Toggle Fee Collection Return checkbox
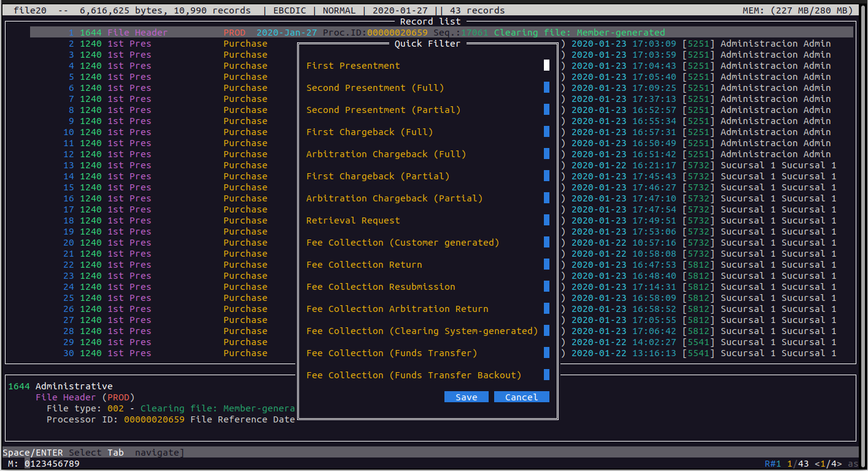The height and width of the screenshot is (471, 868). [x=546, y=265]
